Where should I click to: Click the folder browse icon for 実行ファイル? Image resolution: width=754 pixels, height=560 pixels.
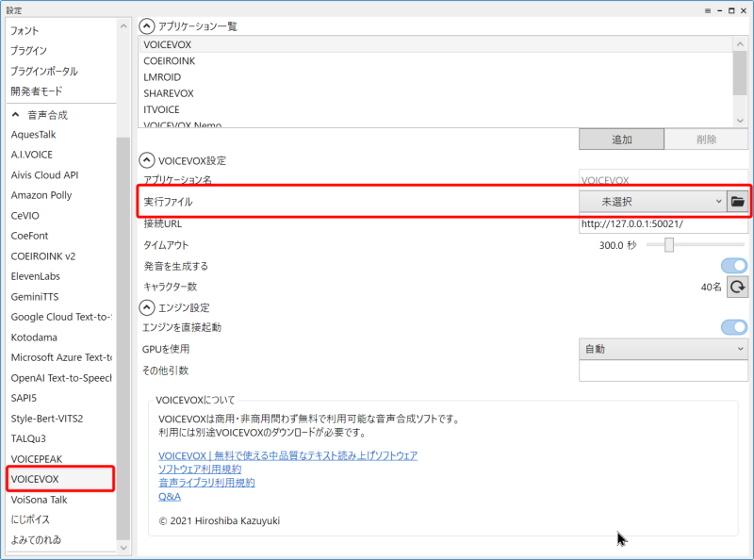click(738, 202)
